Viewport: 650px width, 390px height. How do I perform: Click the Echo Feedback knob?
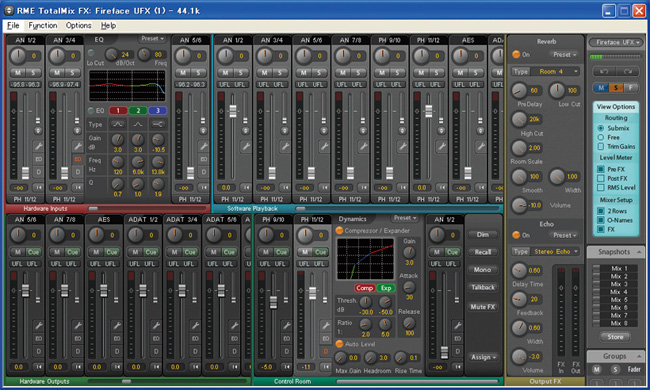click(x=519, y=299)
